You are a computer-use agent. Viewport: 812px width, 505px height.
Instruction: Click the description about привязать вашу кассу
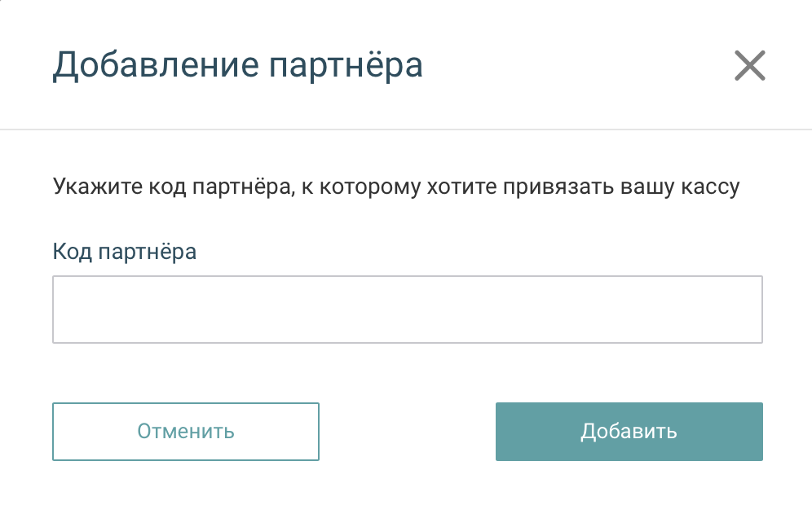pyautogui.click(x=396, y=187)
